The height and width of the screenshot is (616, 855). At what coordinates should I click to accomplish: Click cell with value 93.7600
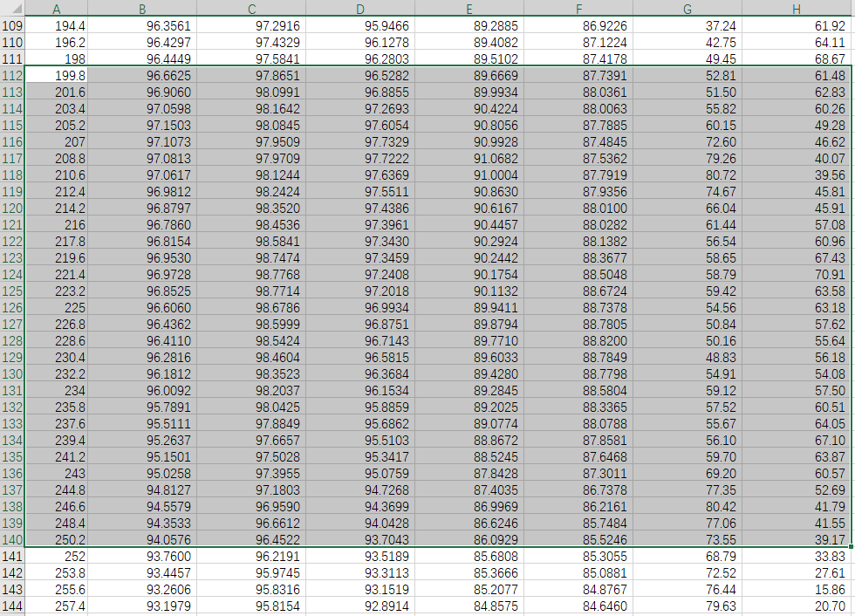(x=141, y=556)
